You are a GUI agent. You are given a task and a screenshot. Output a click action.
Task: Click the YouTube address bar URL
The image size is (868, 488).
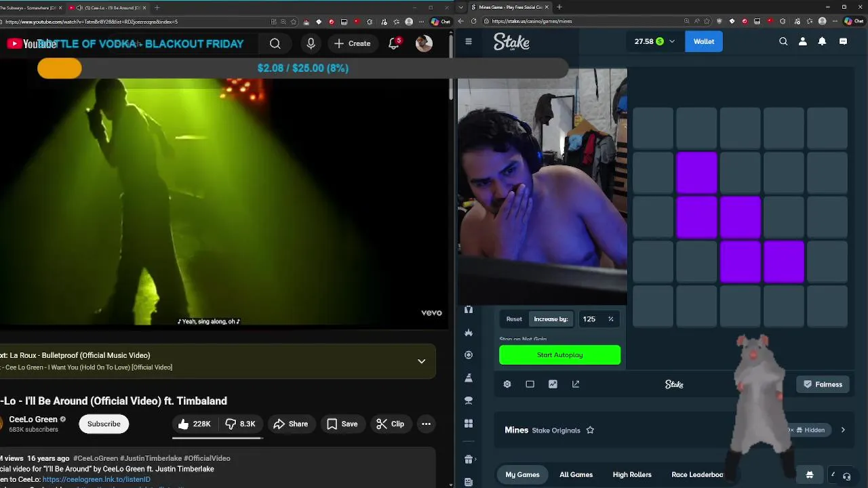tap(92, 22)
